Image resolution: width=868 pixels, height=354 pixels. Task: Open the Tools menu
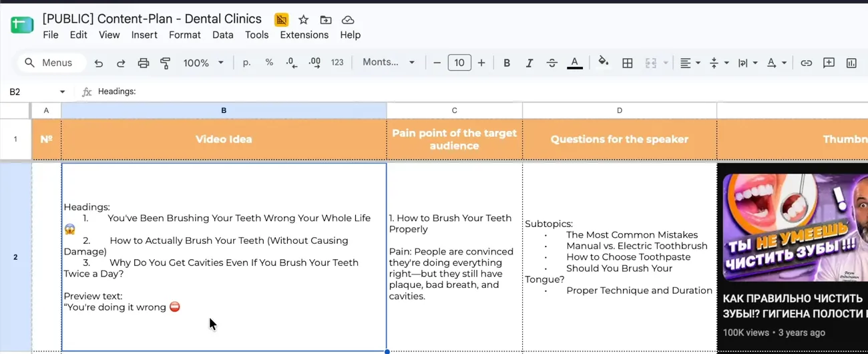[257, 35]
